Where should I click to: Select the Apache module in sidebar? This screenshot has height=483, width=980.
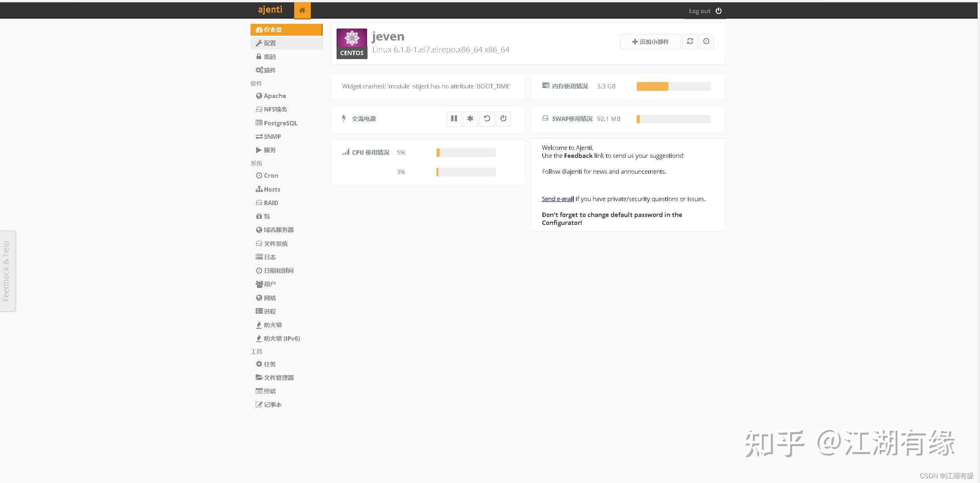275,96
